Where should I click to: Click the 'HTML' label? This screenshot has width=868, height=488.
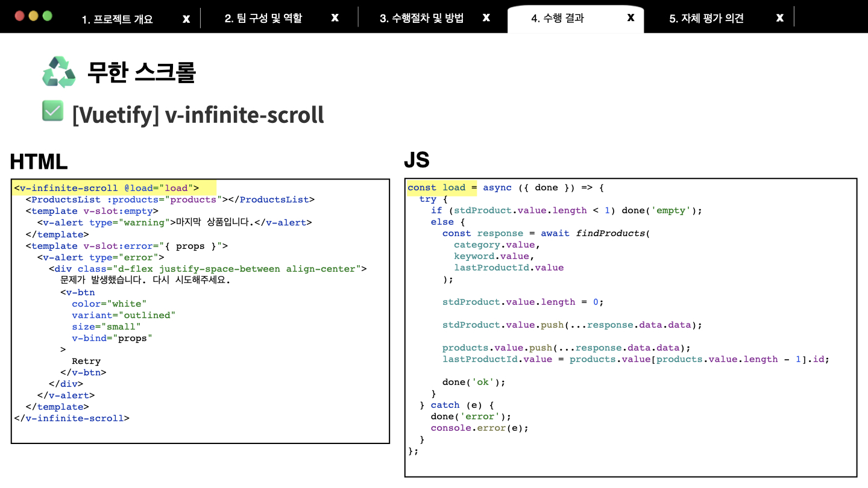[39, 161]
